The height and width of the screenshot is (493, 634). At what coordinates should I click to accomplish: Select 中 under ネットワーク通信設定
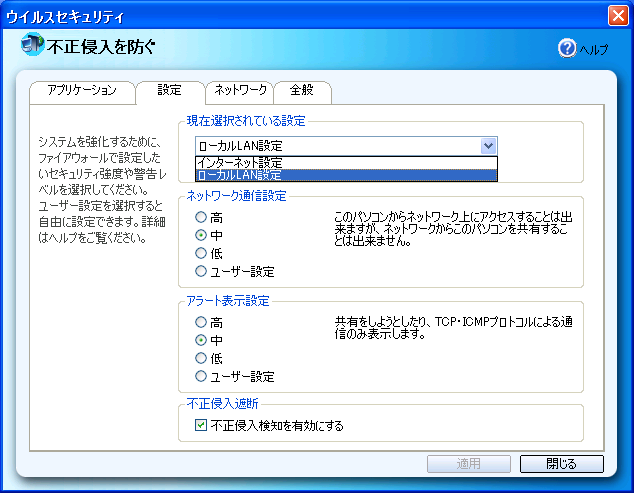pyautogui.click(x=202, y=235)
